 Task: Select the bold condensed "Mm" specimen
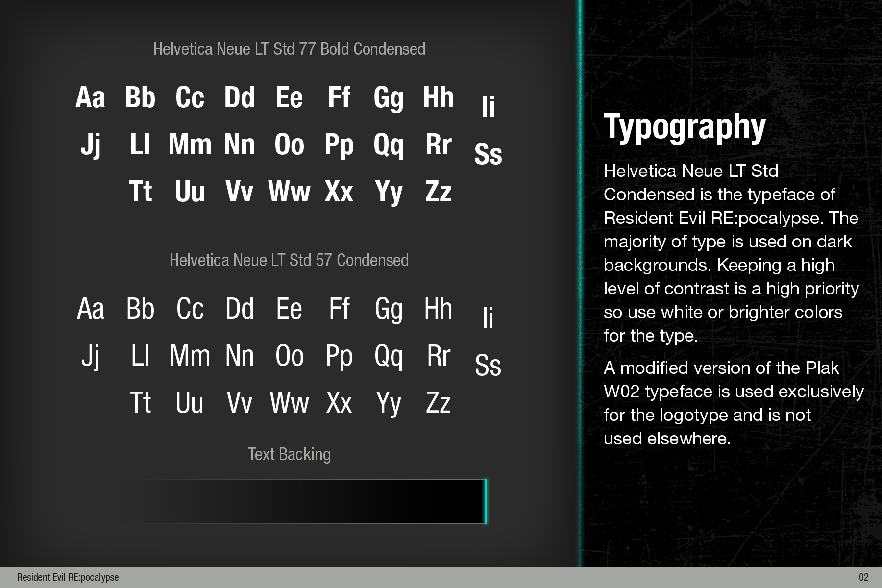[190, 144]
